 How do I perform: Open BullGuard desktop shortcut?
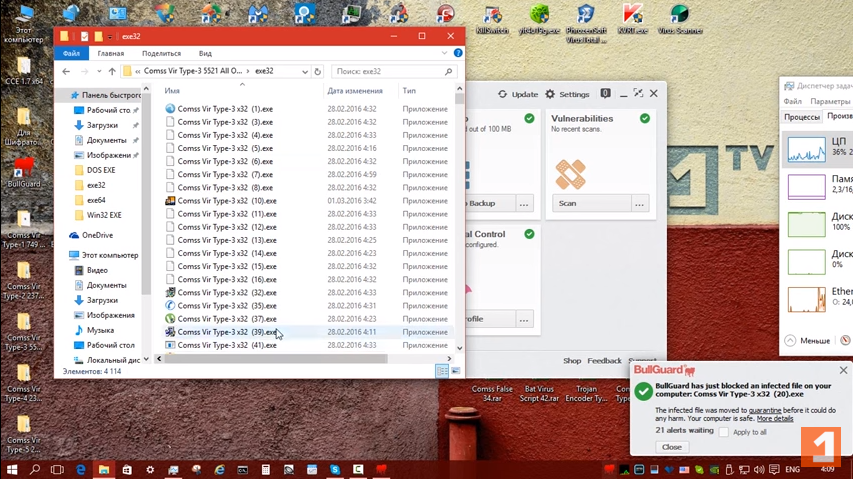click(x=23, y=173)
